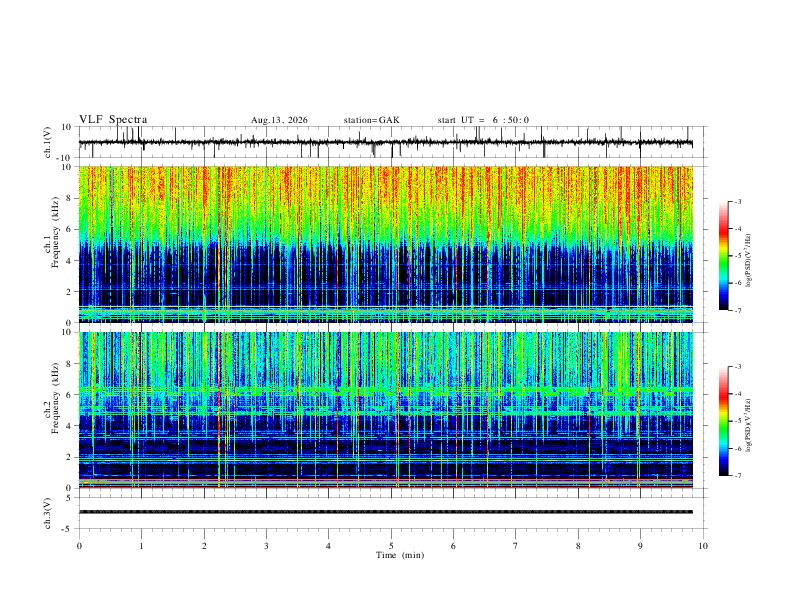The height and width of the screenshot is (612, 792).
Task: Click the 'Time (min)' axis label
Action: click(x=400, y=555)
